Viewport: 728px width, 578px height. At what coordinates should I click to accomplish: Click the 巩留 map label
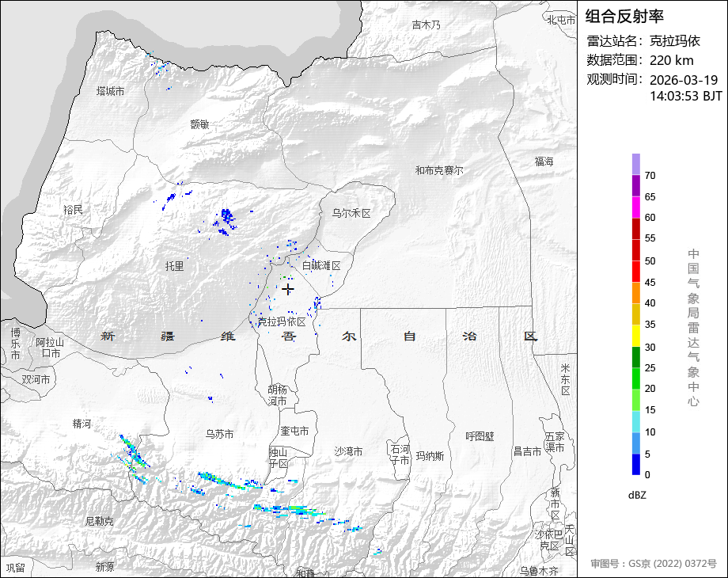15,568
